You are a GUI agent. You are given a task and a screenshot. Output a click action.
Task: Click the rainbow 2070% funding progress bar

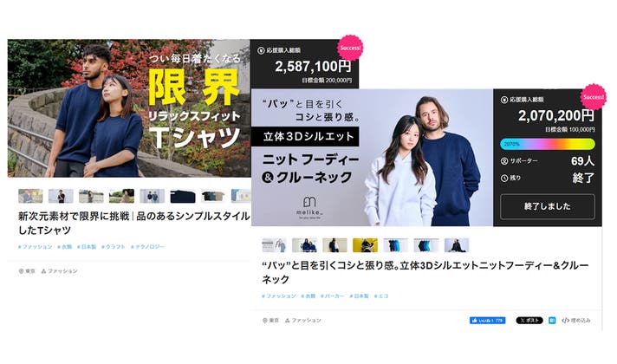pyautogui.click(x=548, y=143)
